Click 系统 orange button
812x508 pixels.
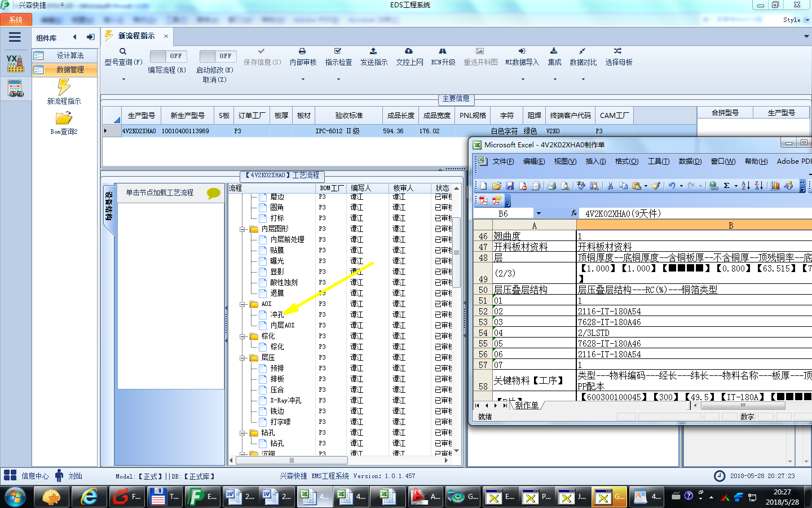(x=16, y=20)
